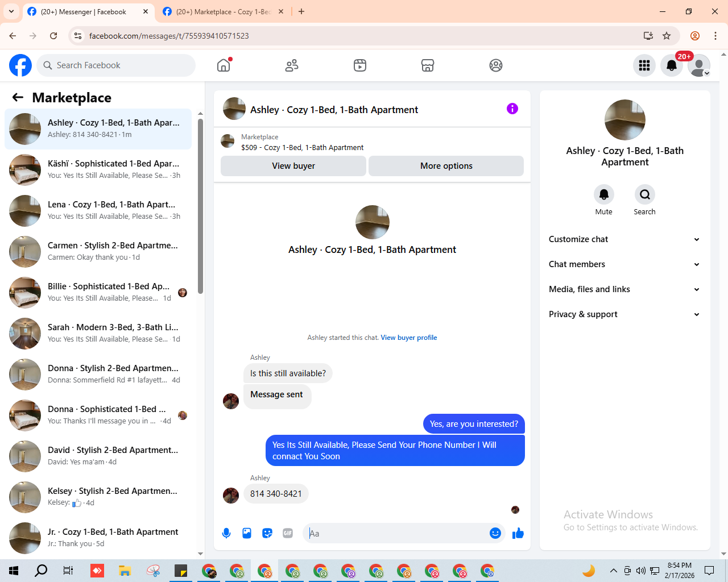
Task: Open Donna Stylish 2-Bed conversation
Action: (98, 375)
